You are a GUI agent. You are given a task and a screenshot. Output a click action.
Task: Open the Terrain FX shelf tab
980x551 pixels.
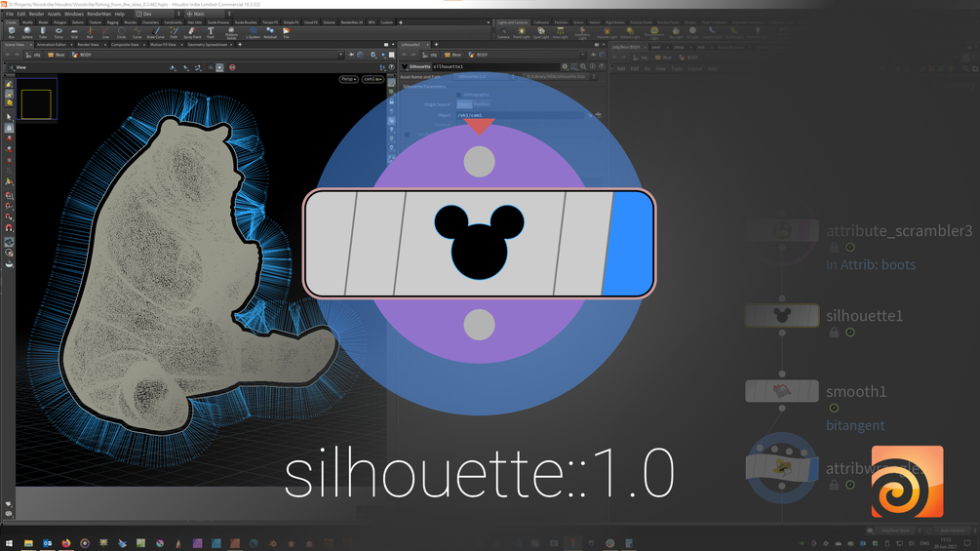270,22
